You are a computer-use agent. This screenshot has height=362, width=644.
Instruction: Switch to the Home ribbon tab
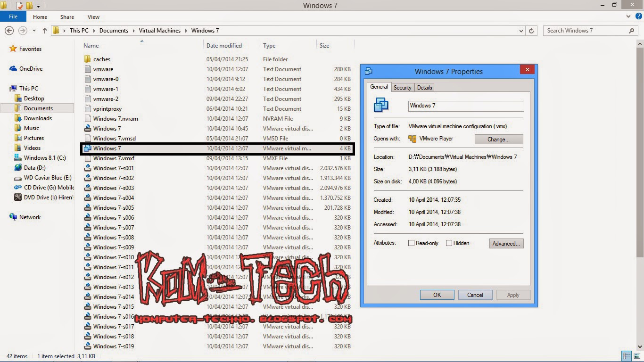point(40,17)
